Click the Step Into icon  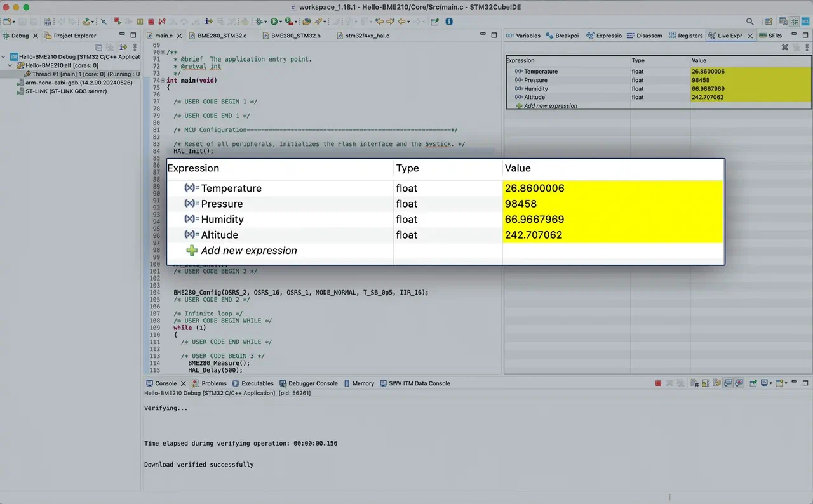point(173,22)
